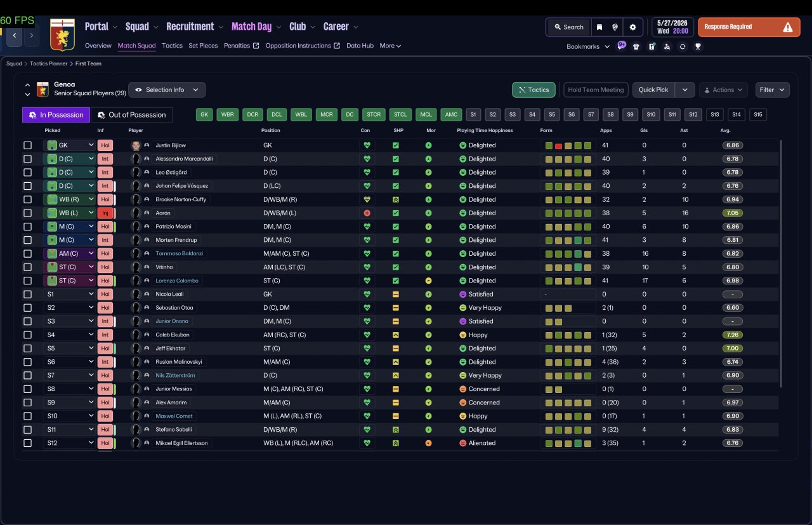
Task: Tick the checkbox for Aarón
Action: (27, 213)
